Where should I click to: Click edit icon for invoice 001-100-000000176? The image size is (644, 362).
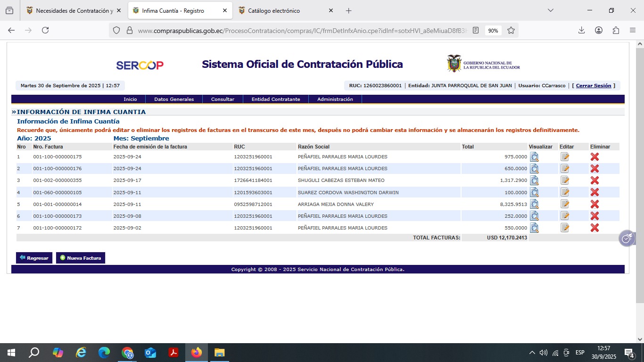pos(565,169)
